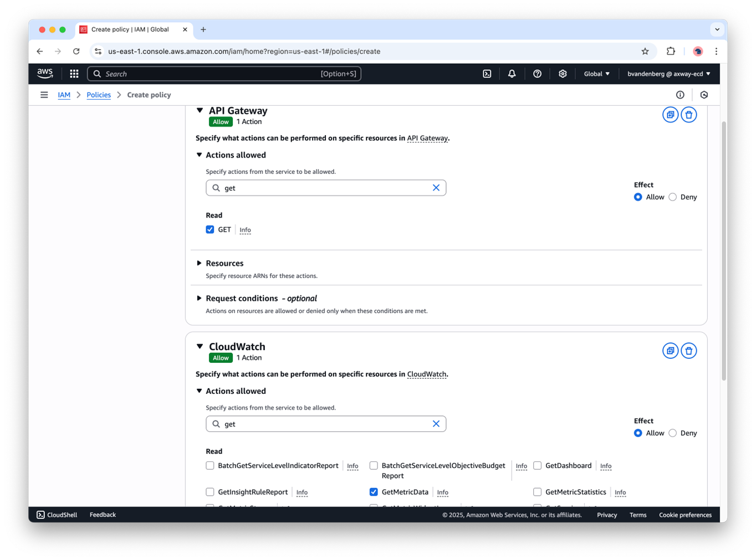This screenshot has width=756, height=560.
Task: Uncheck the GetMetricData checkbox
Action: (x=374, y=492)
